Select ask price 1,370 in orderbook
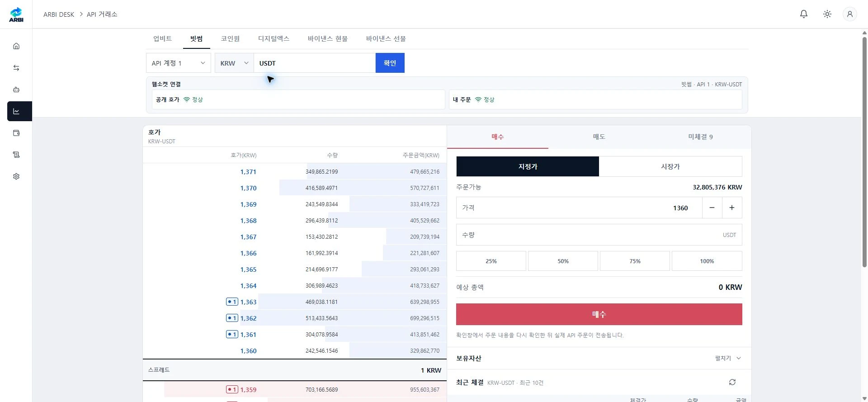The height and width of the screenshot is (402, 868). tap(248, 188)
